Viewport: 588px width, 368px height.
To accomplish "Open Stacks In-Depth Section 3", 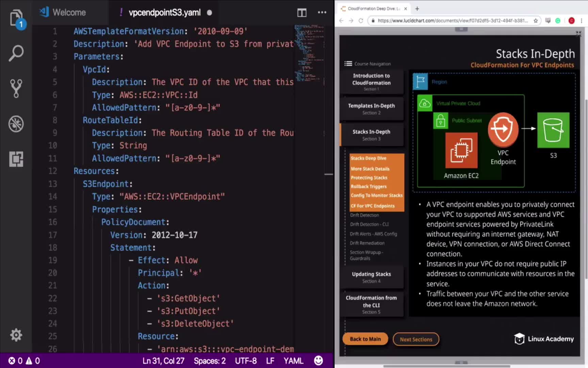I will tap(371, 135).
